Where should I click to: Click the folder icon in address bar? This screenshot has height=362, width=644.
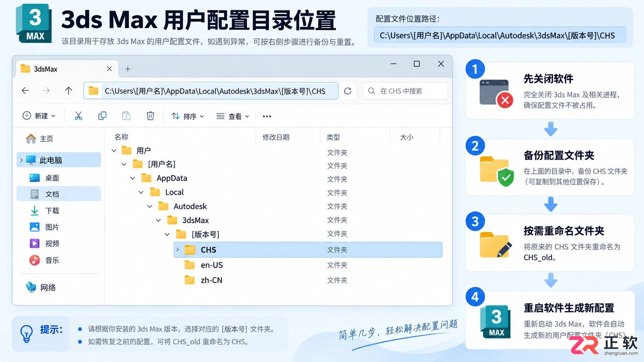(93, 91)
